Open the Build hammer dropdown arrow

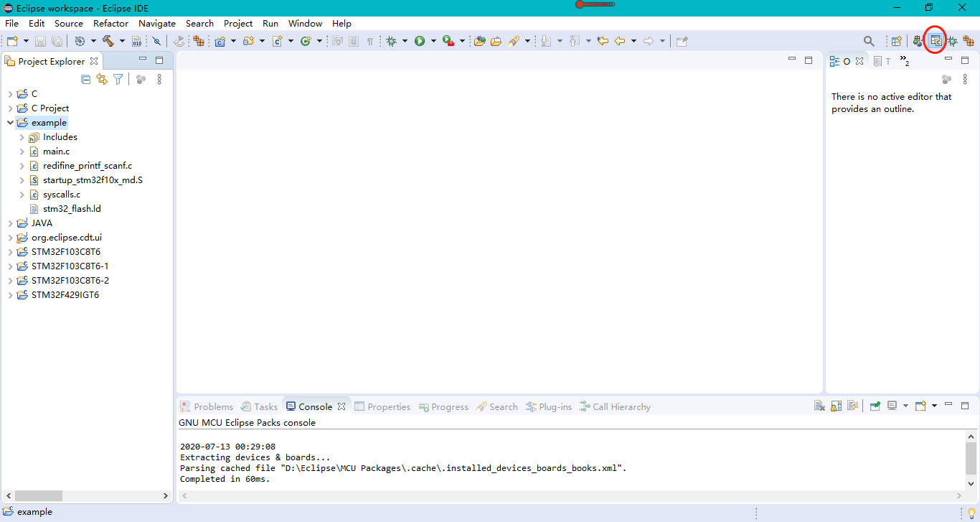(x=122, y=42)
